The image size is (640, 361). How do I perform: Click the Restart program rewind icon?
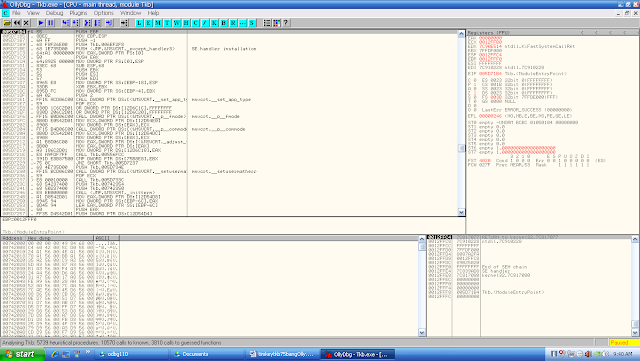click(x=17, y=23)
